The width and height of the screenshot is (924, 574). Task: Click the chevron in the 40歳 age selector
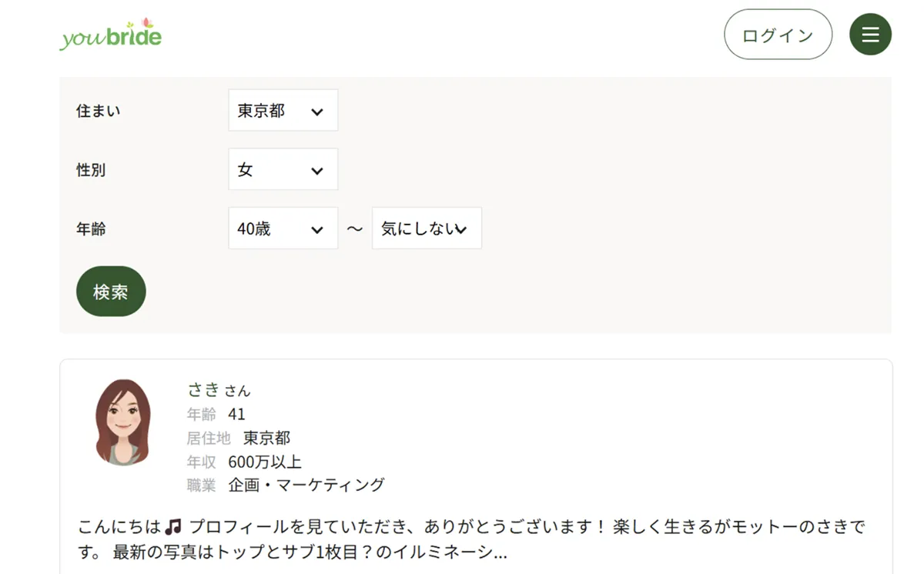coord(317,229)
